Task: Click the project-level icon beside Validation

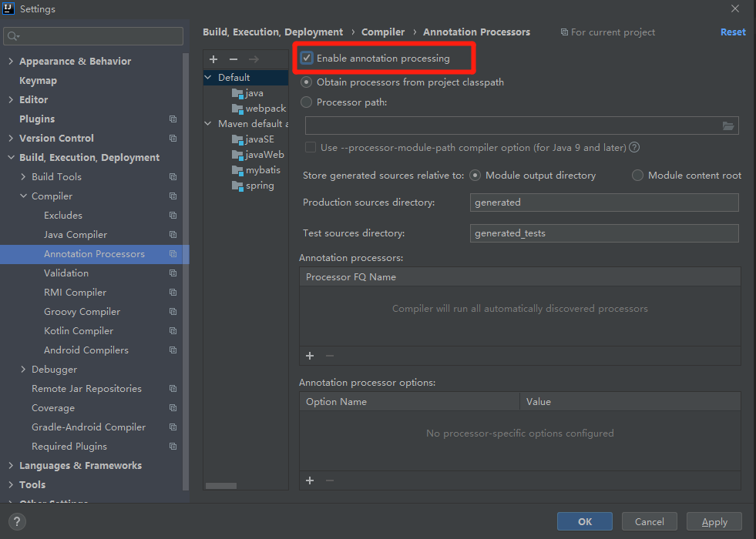Action: [173, 273]
